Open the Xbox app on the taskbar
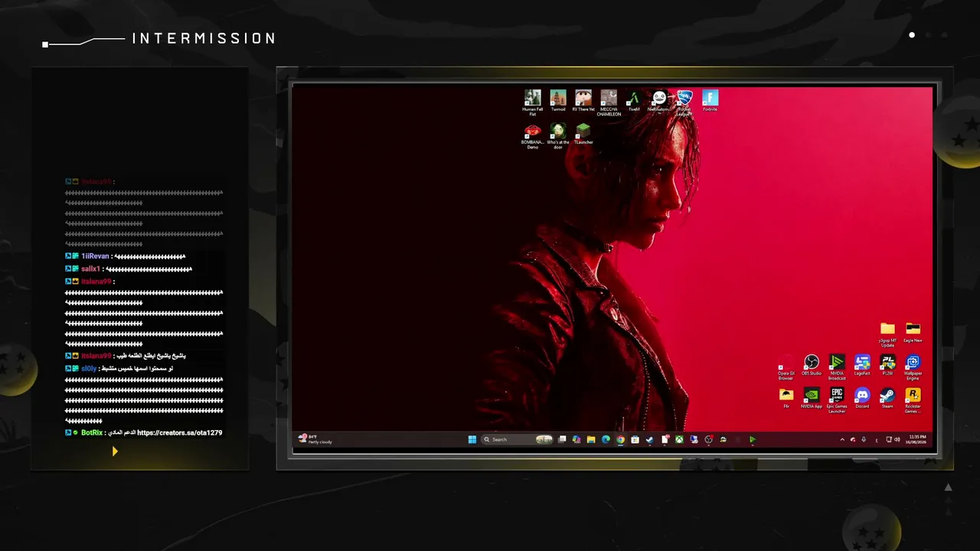 (679, 439)
